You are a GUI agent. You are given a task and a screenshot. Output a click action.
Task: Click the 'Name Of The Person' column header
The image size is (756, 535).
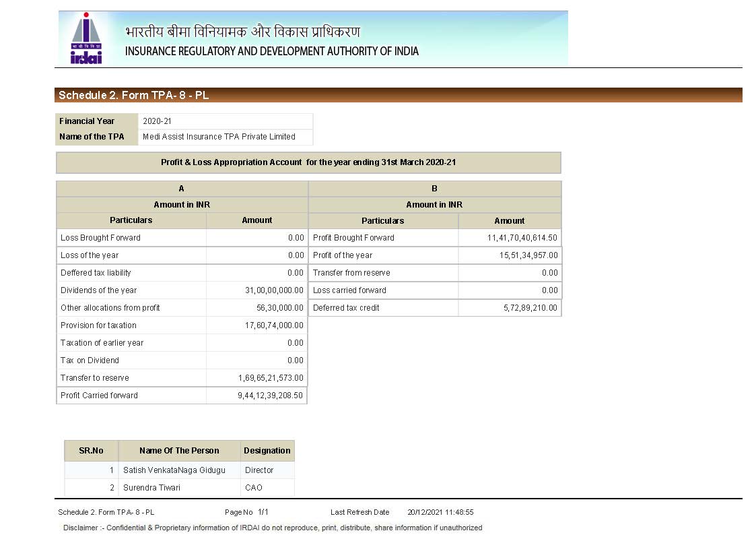point(179,451)
